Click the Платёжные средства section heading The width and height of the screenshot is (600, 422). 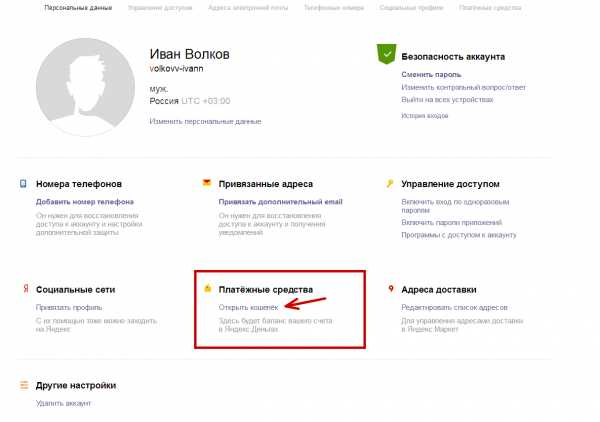[266, 290]
